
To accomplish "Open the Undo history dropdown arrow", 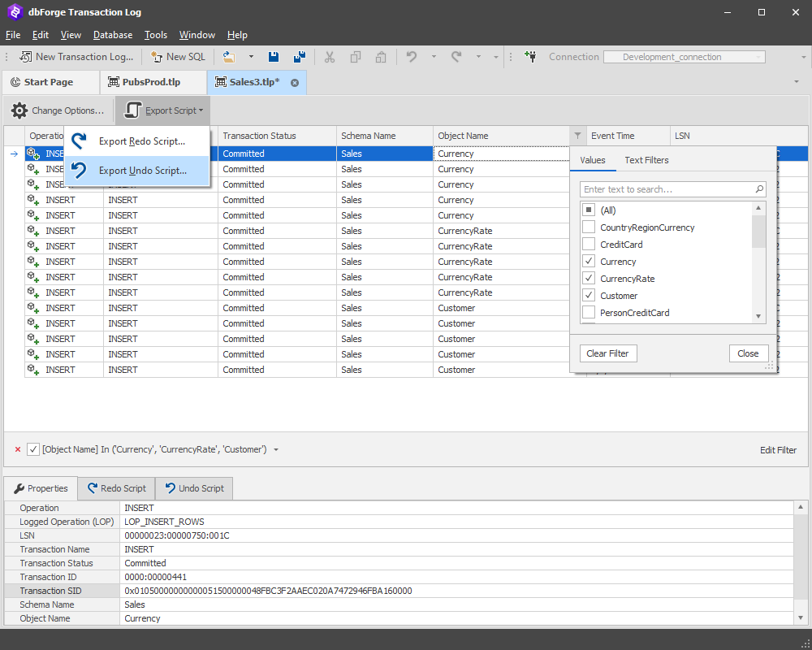I will tap(434, 57).
